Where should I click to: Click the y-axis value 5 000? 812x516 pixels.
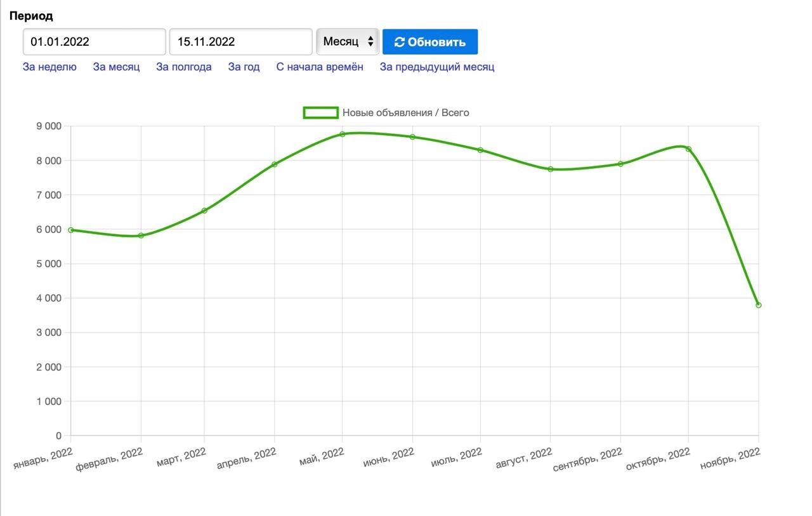(x=49, y=264)
